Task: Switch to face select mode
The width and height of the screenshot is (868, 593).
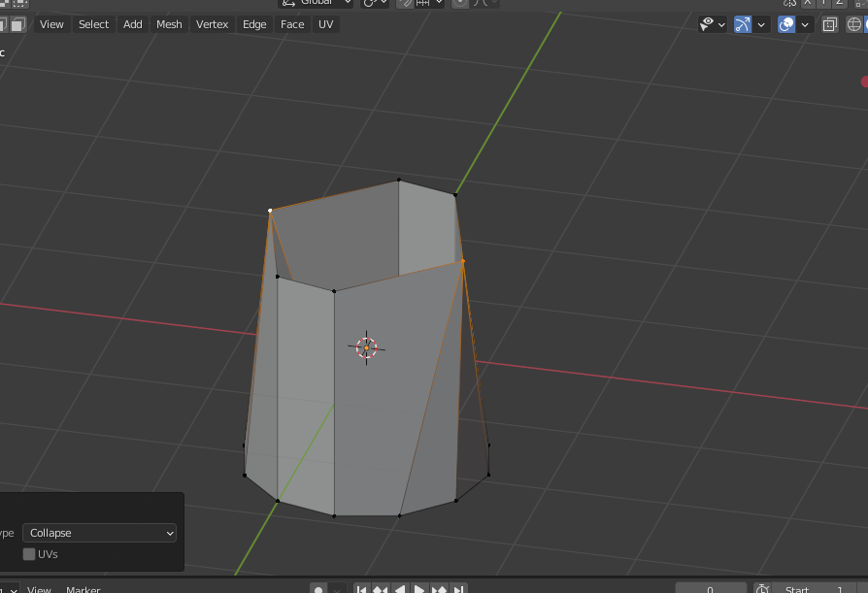Action: pyautogui.click(x=18, y=24)
